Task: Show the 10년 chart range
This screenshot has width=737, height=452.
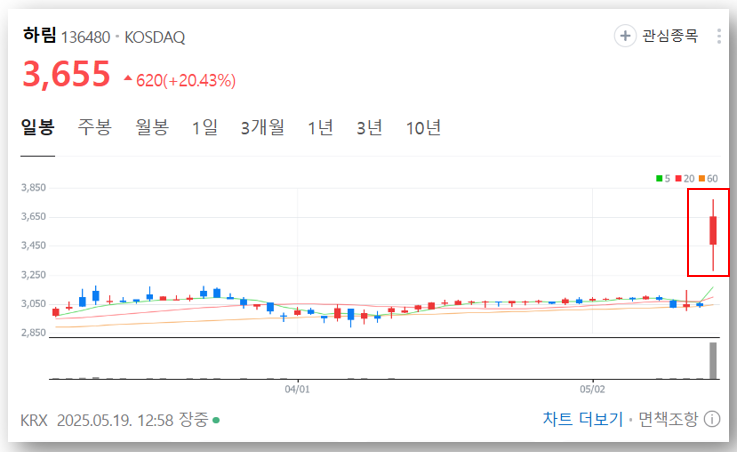Action: 423,127
